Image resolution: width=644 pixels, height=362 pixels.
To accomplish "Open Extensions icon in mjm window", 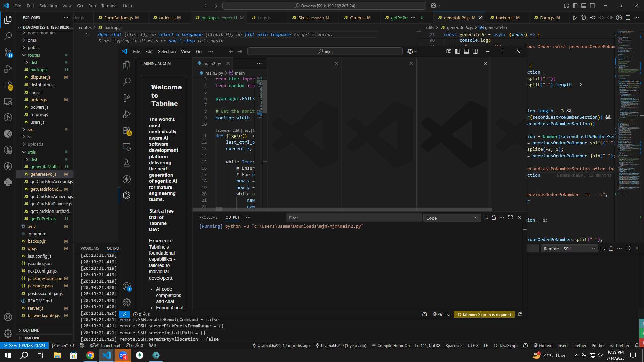I will pyautogui.click(x=127, y=131).
